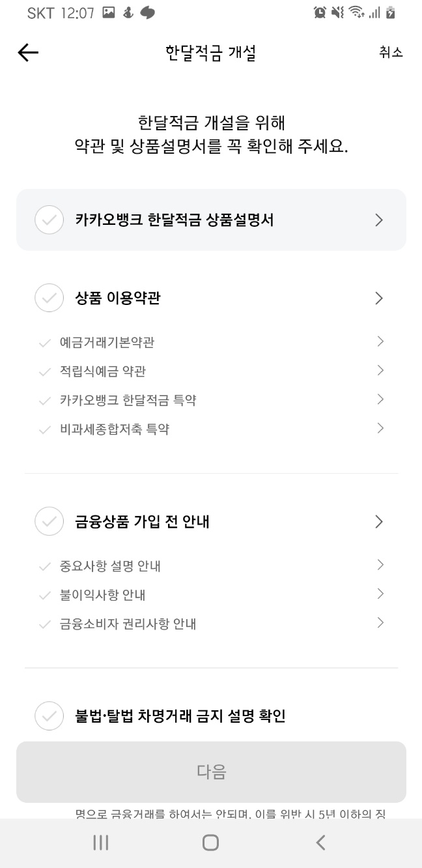Open the recent apps overview button
The height and width of the screenshot is (868, 422).
[x=100, y=842]
